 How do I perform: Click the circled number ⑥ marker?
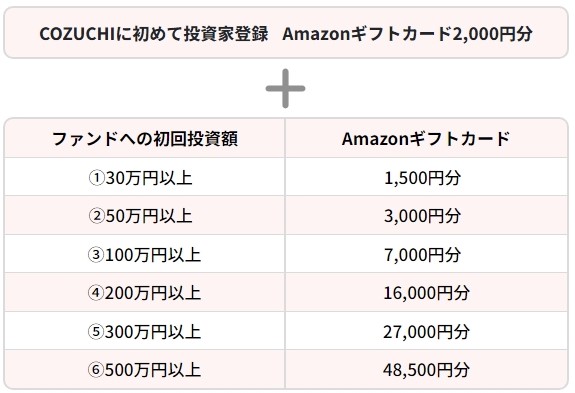pos(95,370)
